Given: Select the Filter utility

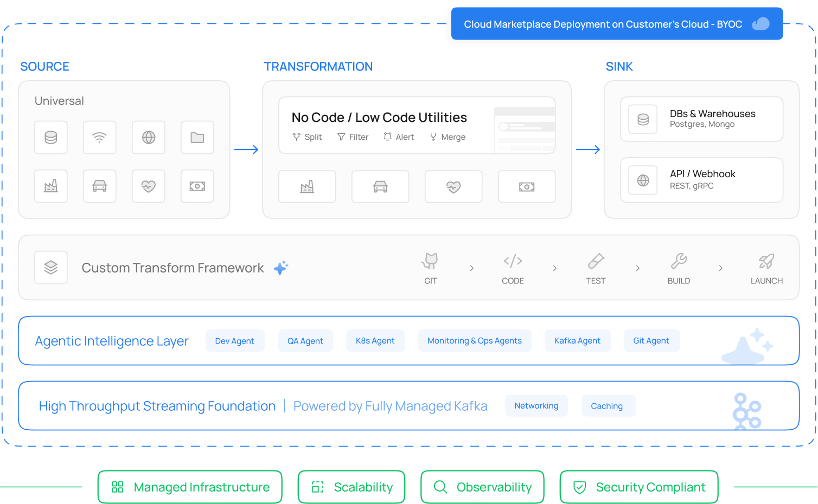Looking at the screenshot, I should 353,137.
